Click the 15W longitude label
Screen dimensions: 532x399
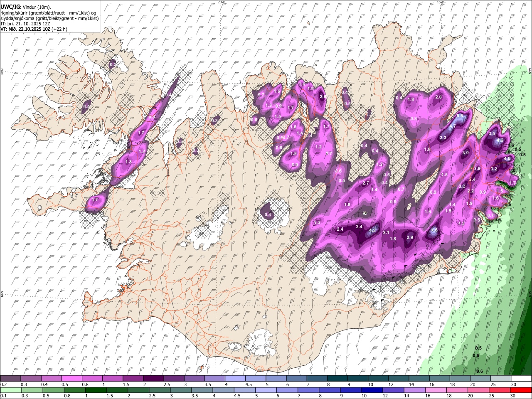point(440,2)
